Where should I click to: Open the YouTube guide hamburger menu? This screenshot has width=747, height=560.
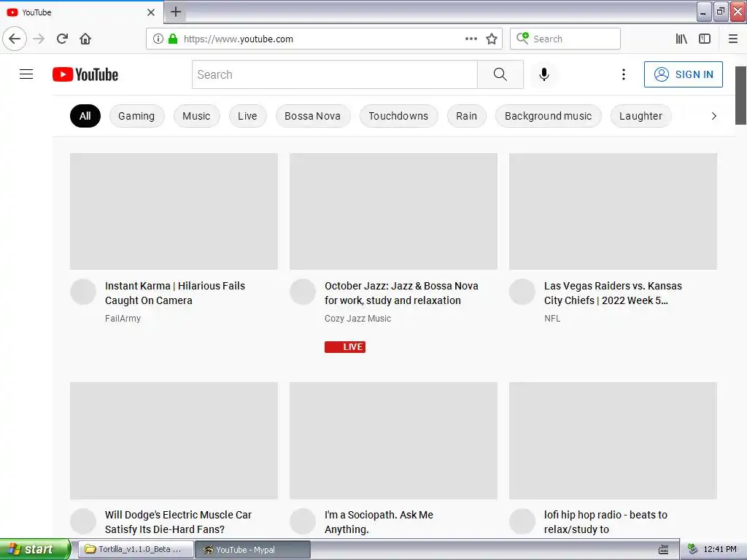[26, 74]
